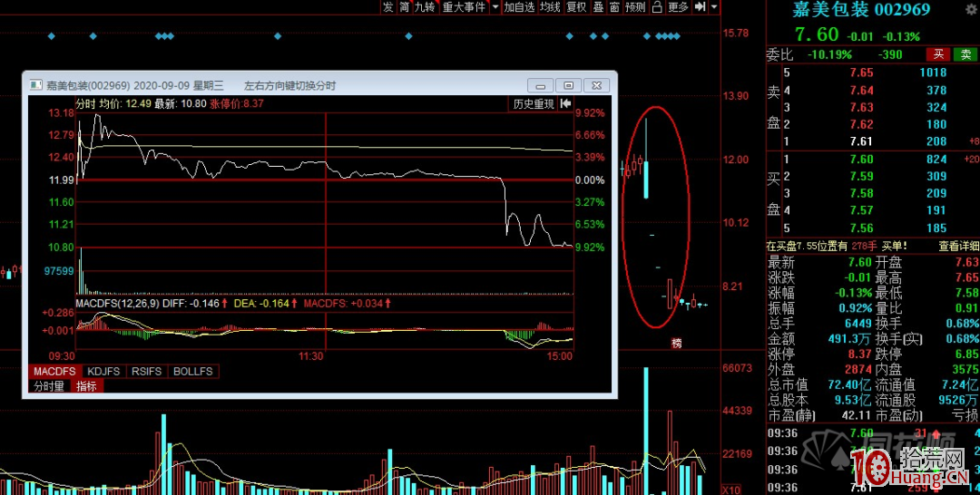
Task: Click the 金额 491.3万 value
Action: click(849, 339)
